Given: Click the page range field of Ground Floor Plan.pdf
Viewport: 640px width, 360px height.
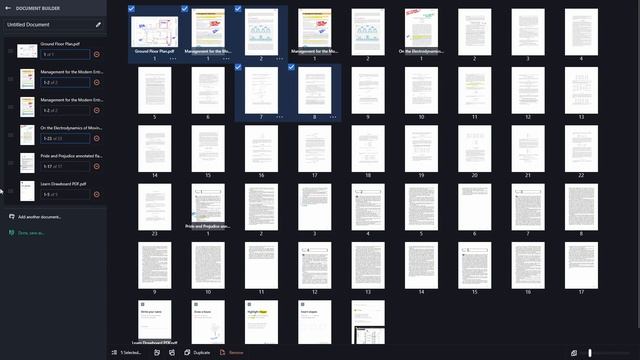Looking at the screenshot, I should 65,54.
